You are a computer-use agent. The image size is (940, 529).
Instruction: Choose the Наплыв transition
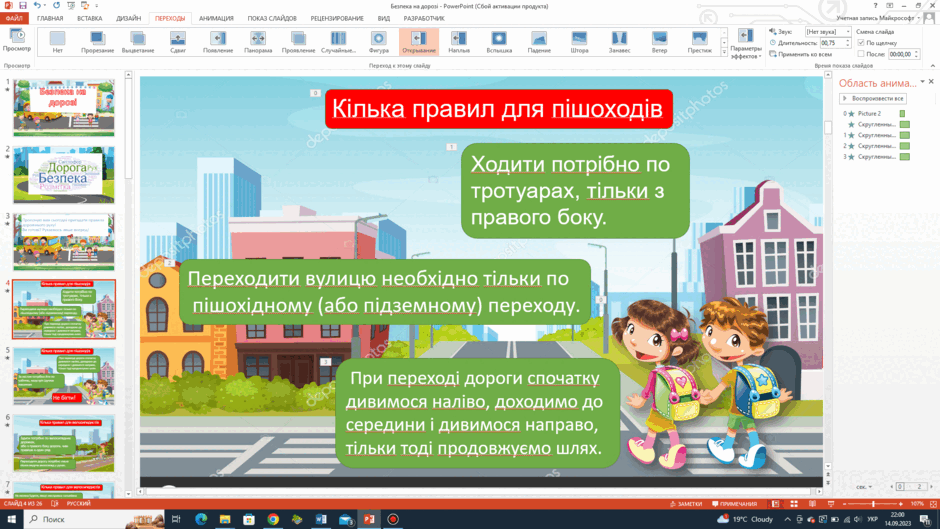point(459,42)
